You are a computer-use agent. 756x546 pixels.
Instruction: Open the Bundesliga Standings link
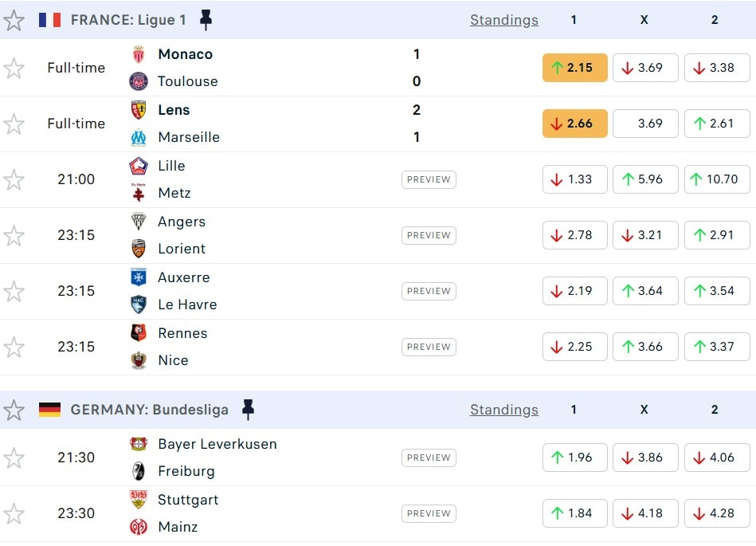(503, 410)
